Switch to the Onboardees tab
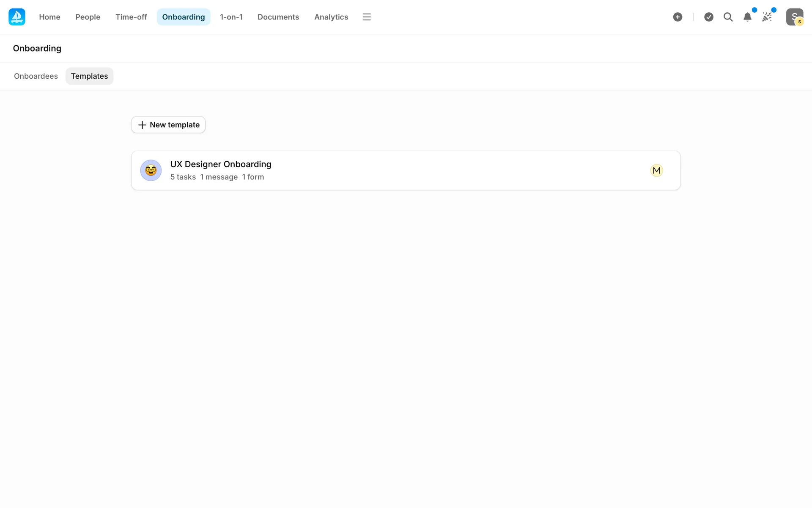812x508 pixels. pyautogui.click(x=36, y=76)
